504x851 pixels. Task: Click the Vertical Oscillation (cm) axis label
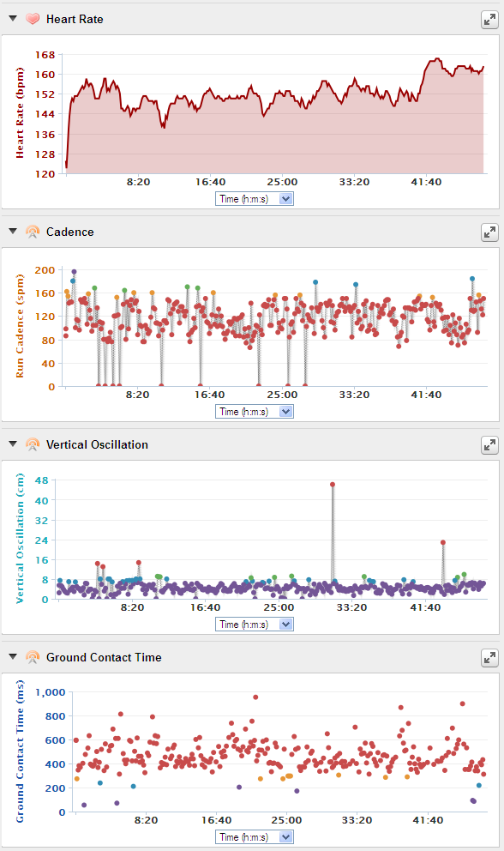[x=20, y=539]
